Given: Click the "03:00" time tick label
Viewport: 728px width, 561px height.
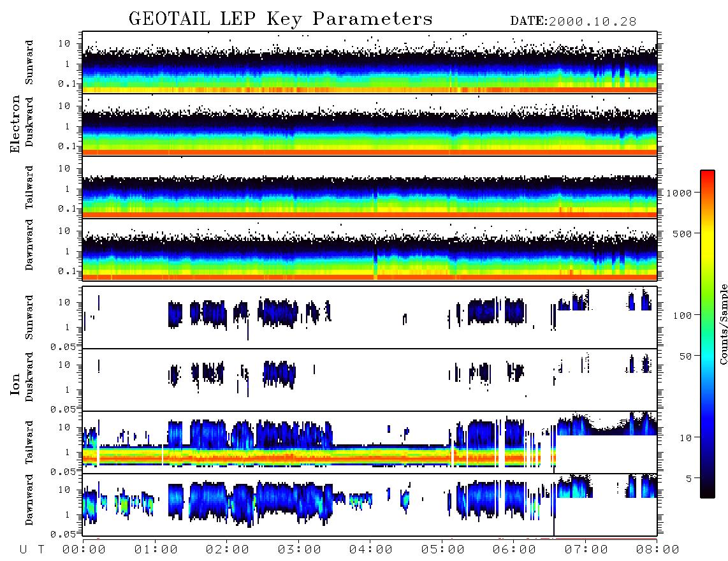Looking at the screenshot, I should [299, 550].
